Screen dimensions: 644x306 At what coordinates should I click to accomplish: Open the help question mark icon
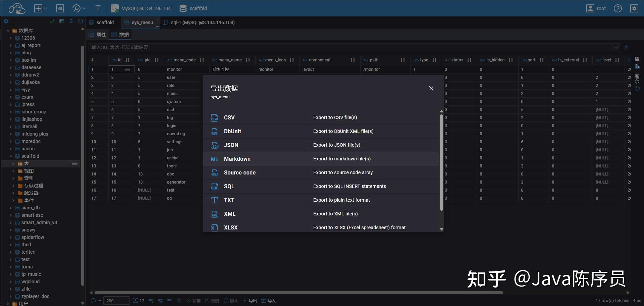click(x=618, y=8)
